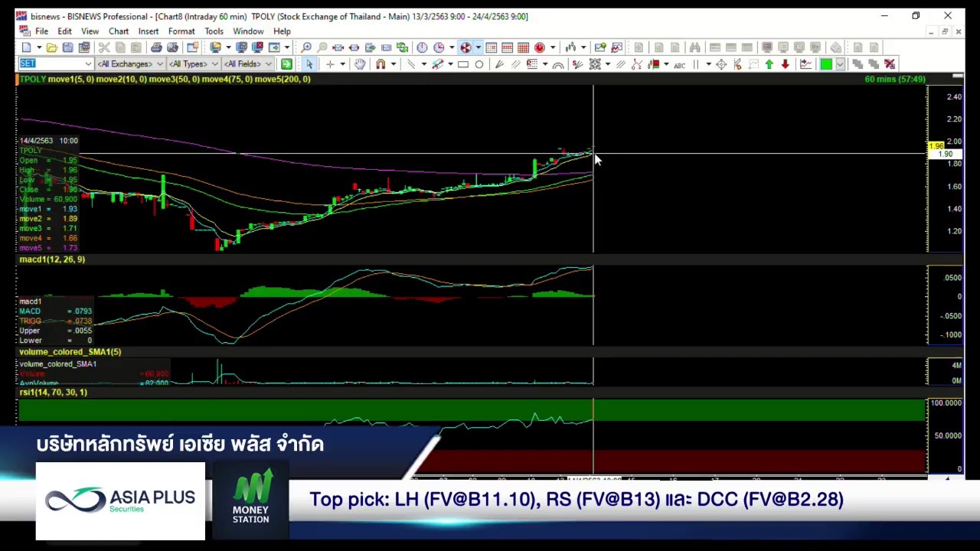Select the arrow pointer tool
The width and height of the screenshot is (980, 551).
coord(309,64)
